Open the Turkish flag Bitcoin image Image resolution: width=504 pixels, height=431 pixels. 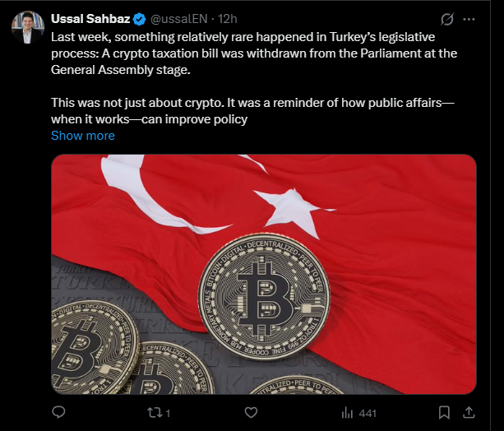pyautogui.click(x=264, y=274)
